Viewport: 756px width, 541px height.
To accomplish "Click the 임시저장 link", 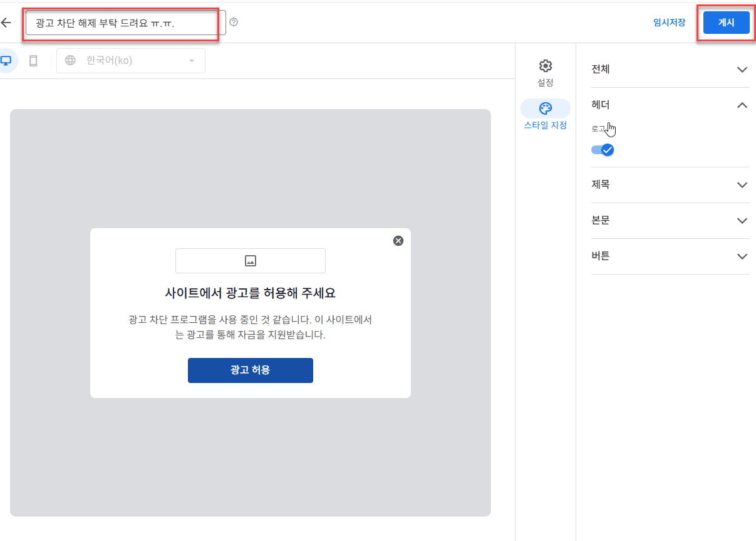I will pyautogui.click(x=669, y=23).
